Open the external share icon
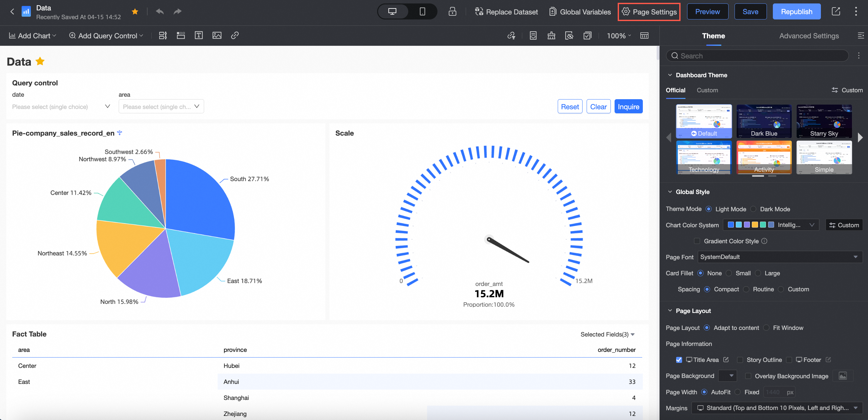This screenshot has width=868, height=420. tap(836, 11)
